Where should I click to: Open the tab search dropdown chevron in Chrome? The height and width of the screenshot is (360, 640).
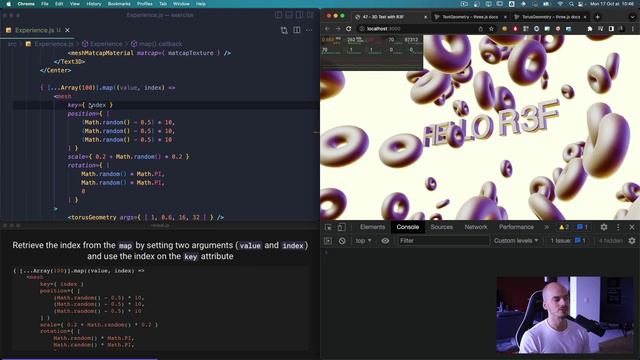click(632, 17)
